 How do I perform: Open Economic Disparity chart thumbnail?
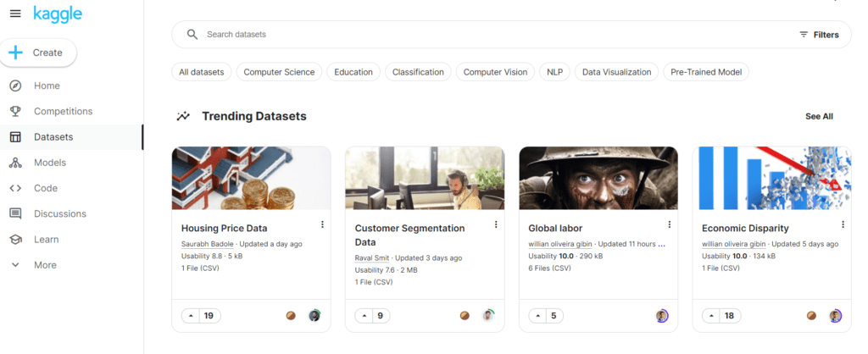[x=771, y=178]
